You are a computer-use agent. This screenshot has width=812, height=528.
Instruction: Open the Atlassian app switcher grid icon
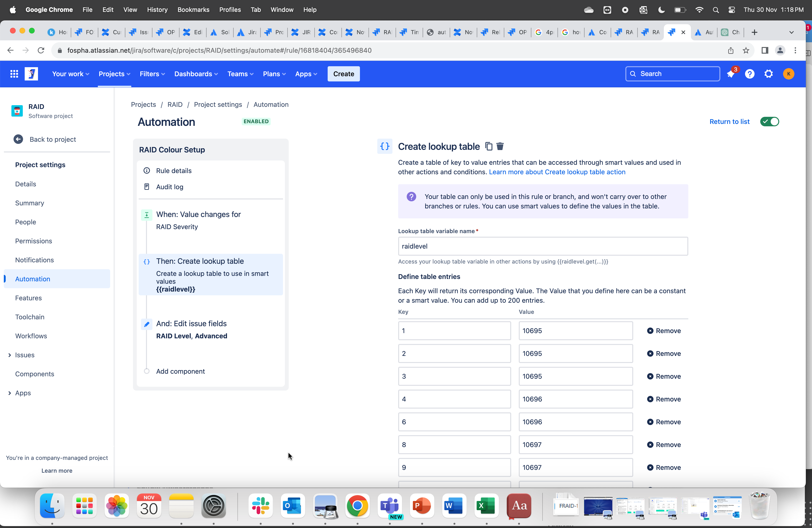coord(14,74)
